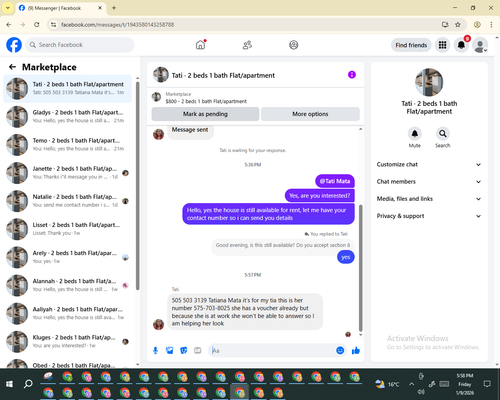Image resolution: width=500 pixels, height=400 pixels.
Task: Select the Messenger Facebook browser tab
Action: [x=60, y=8]
